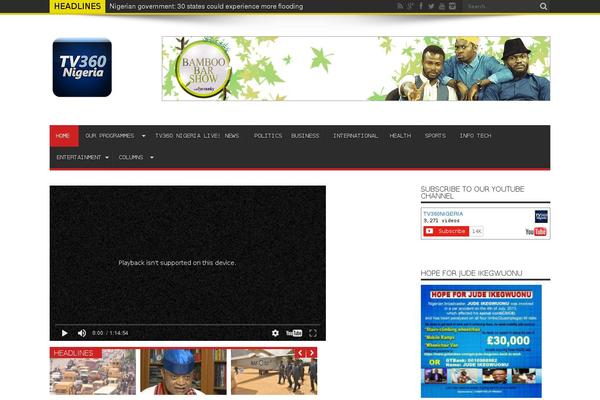
Task: Open the Entertainment menu item
Action: click(78, 157)
